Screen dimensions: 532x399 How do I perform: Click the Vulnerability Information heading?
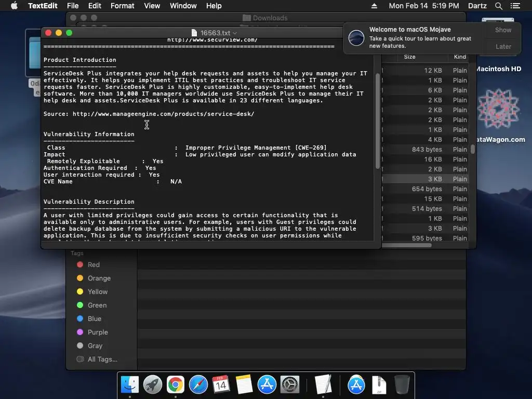point(89,134)
